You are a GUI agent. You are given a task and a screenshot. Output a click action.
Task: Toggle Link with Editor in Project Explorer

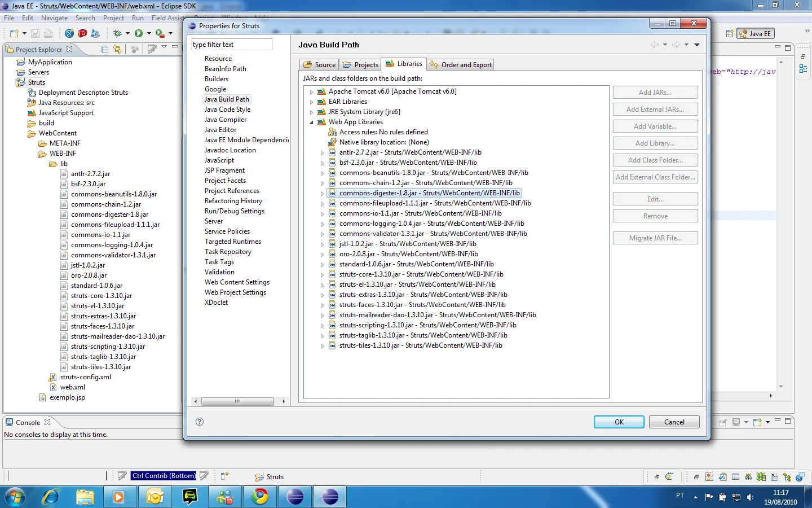[117, 49]
